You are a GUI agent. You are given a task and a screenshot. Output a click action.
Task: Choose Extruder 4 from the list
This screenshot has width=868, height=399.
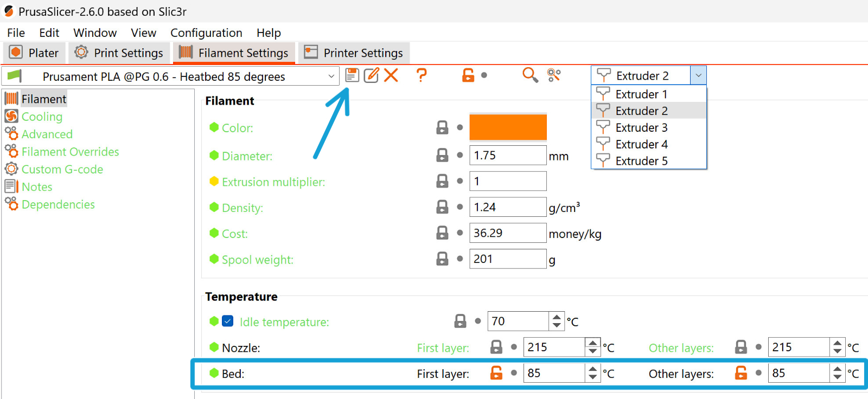pos(641,144)
